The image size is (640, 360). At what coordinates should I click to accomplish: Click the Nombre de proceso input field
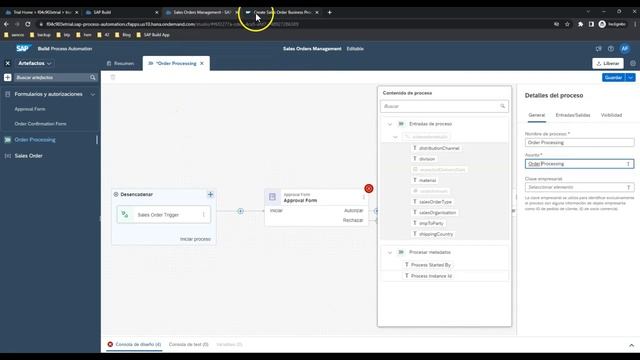[579, 142]
